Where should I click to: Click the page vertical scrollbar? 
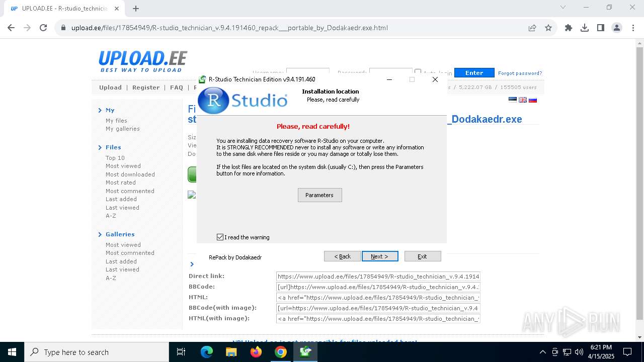click(x=639, y=184)
